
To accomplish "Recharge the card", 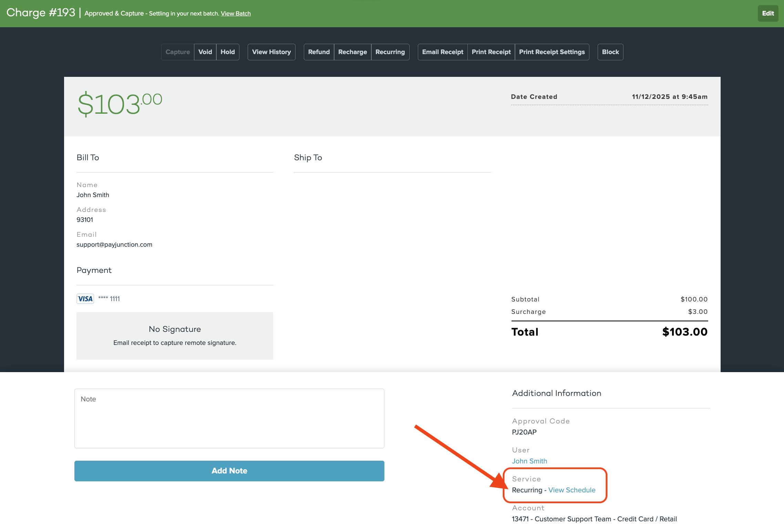I will (x=353, y=52).
